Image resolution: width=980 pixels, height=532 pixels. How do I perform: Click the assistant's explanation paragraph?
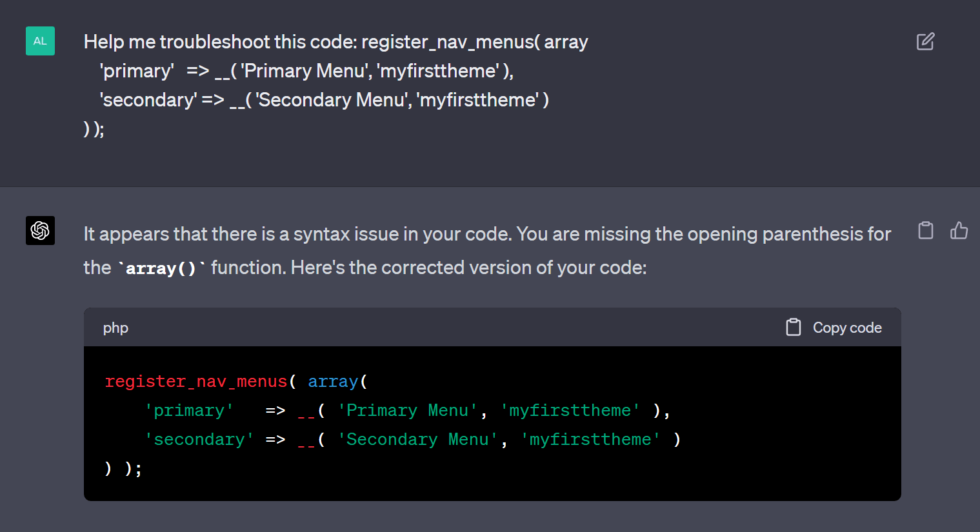(452, 250)
